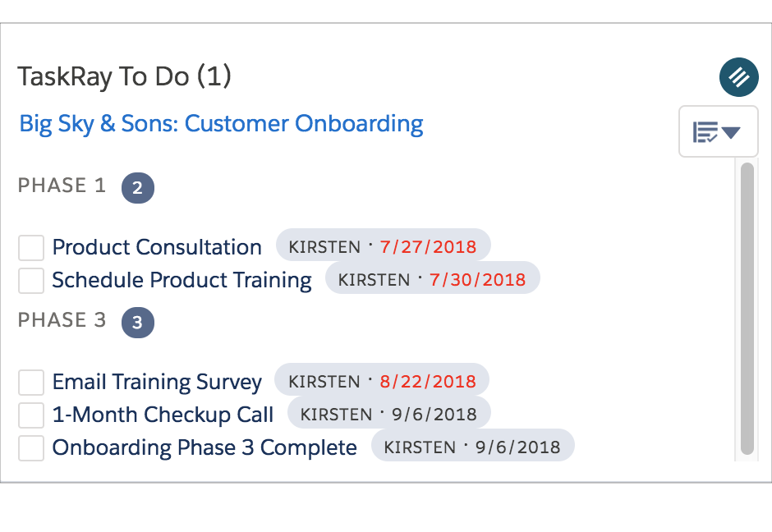This screenshot has width=772, height=532.
Task: Open Big Sky & Sons: Customer Onboarding project
Action: [x=220, y=123]
